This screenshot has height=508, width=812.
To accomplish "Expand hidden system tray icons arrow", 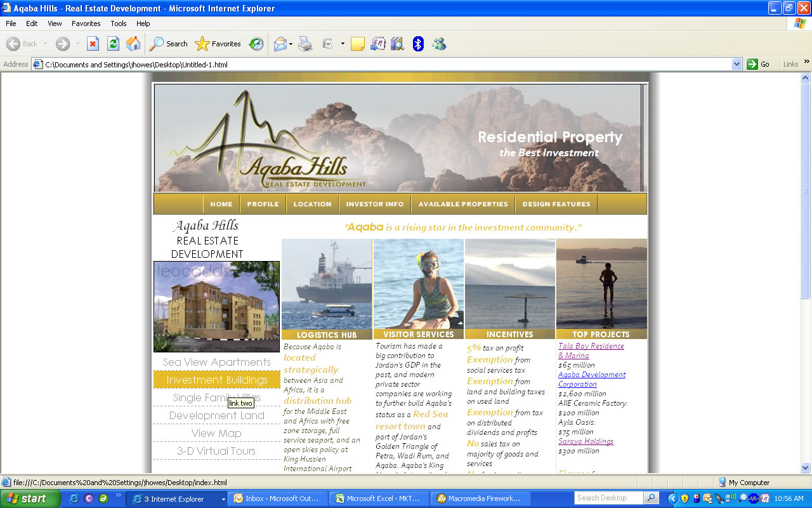I will [x=673, y=498].
